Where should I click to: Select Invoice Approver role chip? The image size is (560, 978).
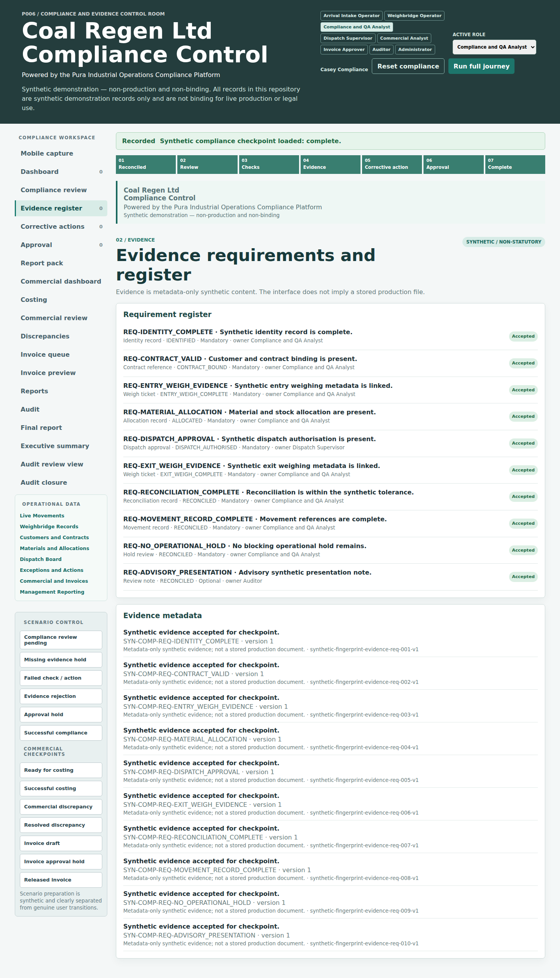point(344,49)
